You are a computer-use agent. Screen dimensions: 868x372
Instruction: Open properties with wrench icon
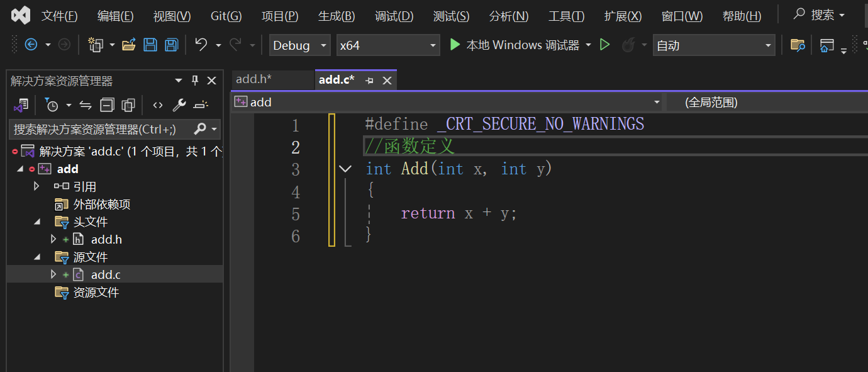pyautogui.click(x=179, y=104)
